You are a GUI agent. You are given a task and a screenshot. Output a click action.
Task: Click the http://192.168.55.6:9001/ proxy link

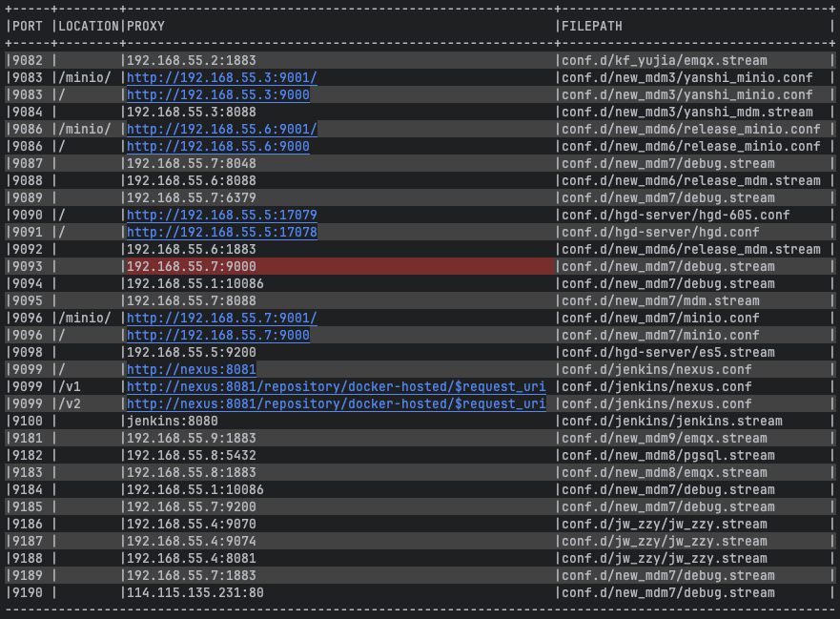(x=221, y=129)
